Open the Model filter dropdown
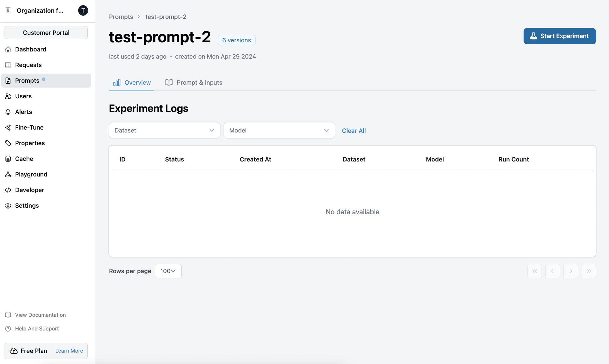Image resolution: width=609 pixels, height=364 pixels. pos(279,130)
